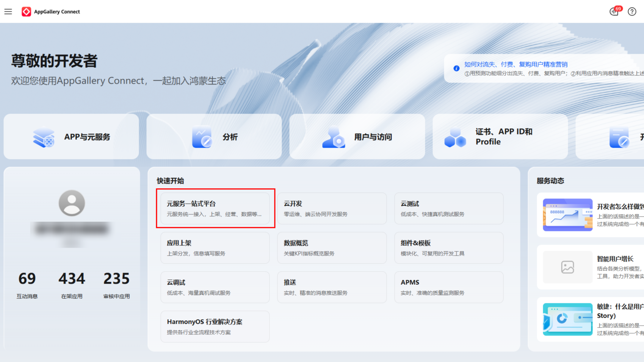Select the 云调试 quick start tile
The image size is (644, 362).
(215, 287)
